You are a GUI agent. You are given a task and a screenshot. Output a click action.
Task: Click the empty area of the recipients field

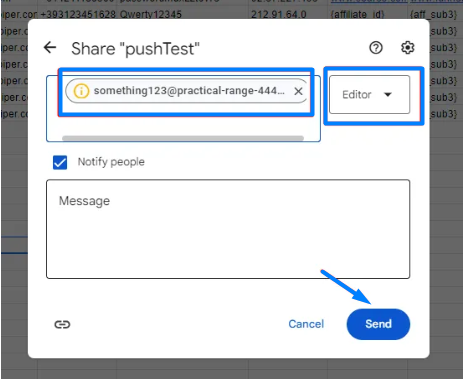pos(183,122)
